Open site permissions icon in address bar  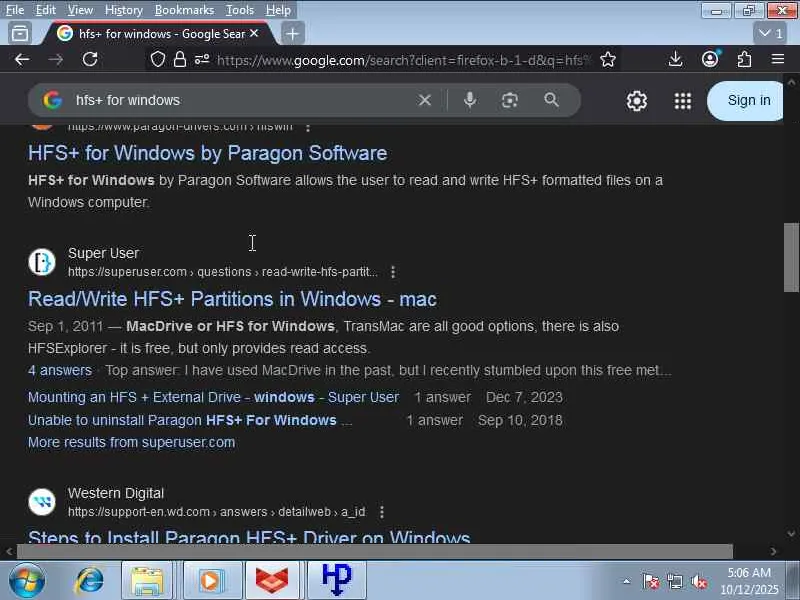tap(202, 60)
